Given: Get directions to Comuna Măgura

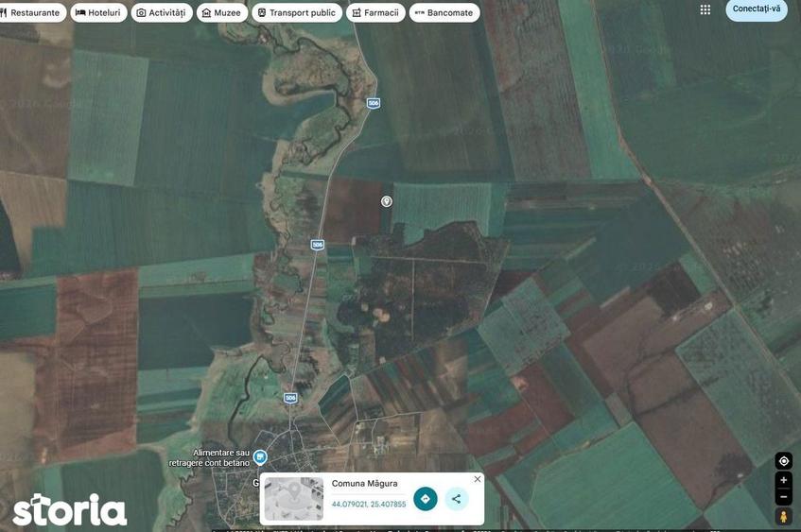Looking at the screenshot, I should 425,499.
